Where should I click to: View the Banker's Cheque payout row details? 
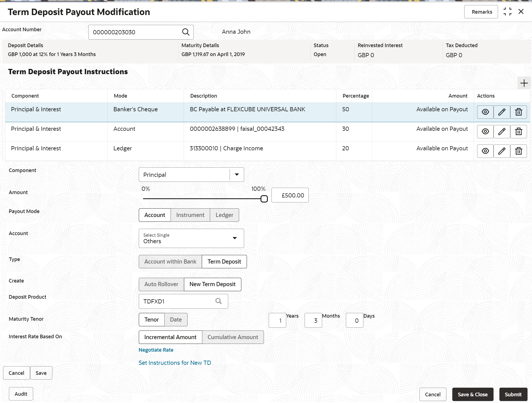click(485, 112)
